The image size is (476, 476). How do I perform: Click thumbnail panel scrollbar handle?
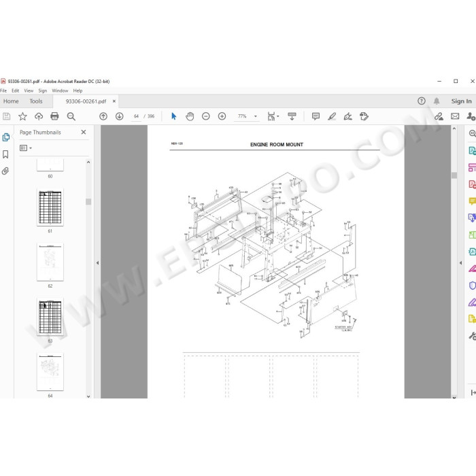[88, 202]
